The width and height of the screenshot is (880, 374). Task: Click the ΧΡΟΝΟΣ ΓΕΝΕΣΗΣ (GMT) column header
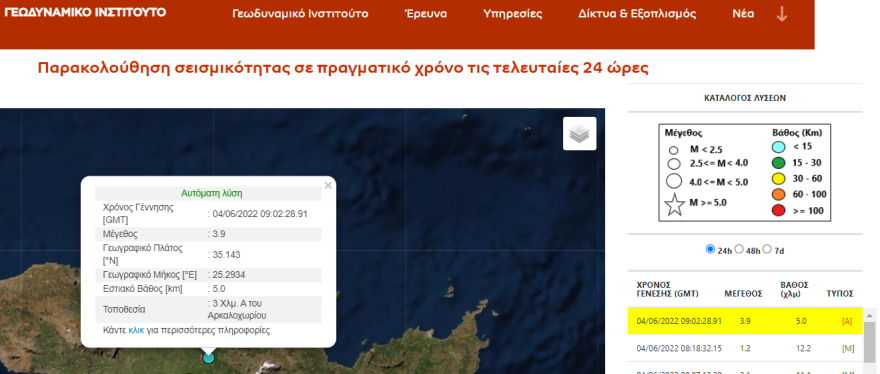click(x=667, y=289)
